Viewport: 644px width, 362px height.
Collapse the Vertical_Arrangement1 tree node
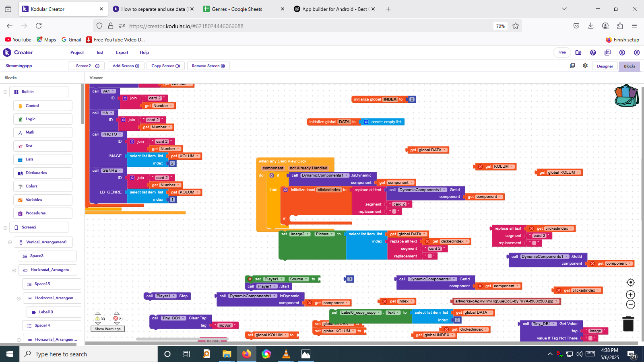[x=10, y=243]
